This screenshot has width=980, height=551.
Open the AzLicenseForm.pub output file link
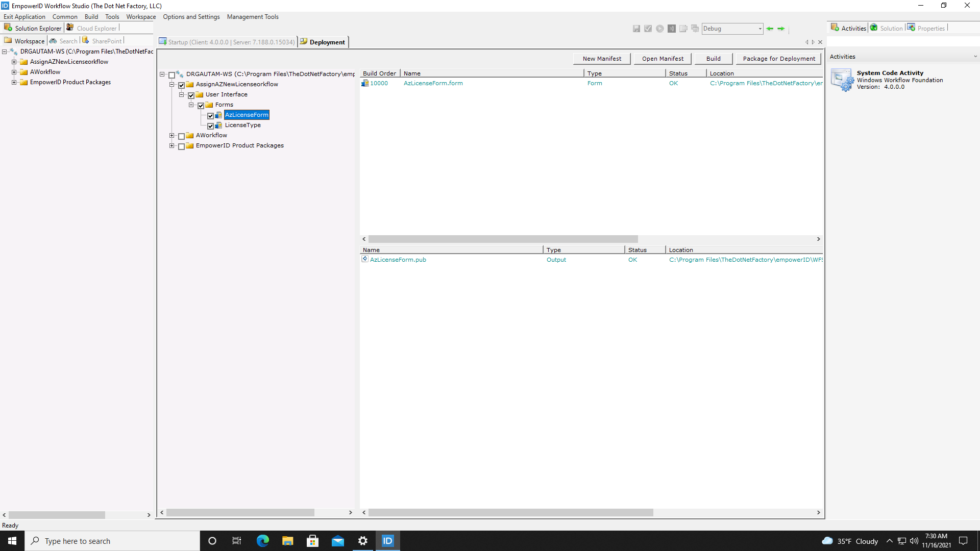398,260
